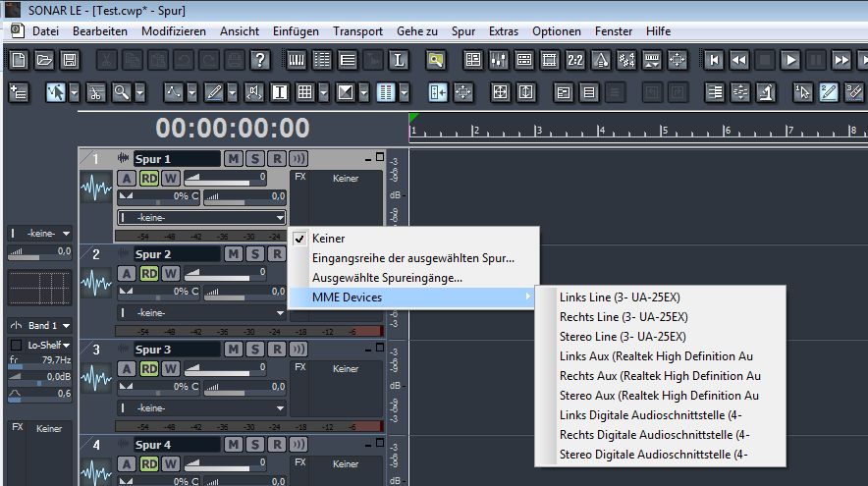
Task: Open Spur 1 input dropdown showing -keine-
Action: tap(202, 218)
